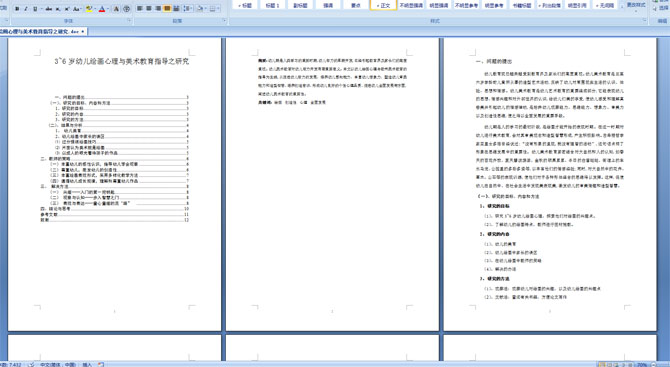Toggle bold formatting in Font group
The image size is (670, 367).
click(17, 9)
